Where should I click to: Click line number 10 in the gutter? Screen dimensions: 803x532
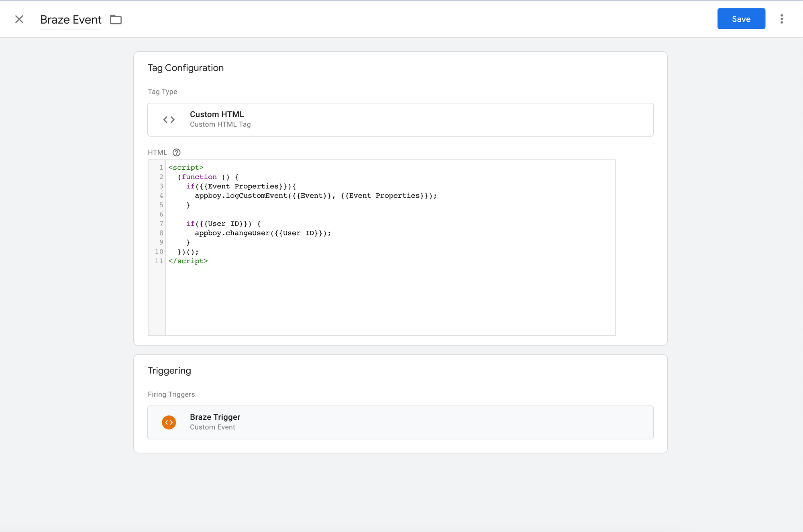tap(159, 252)
